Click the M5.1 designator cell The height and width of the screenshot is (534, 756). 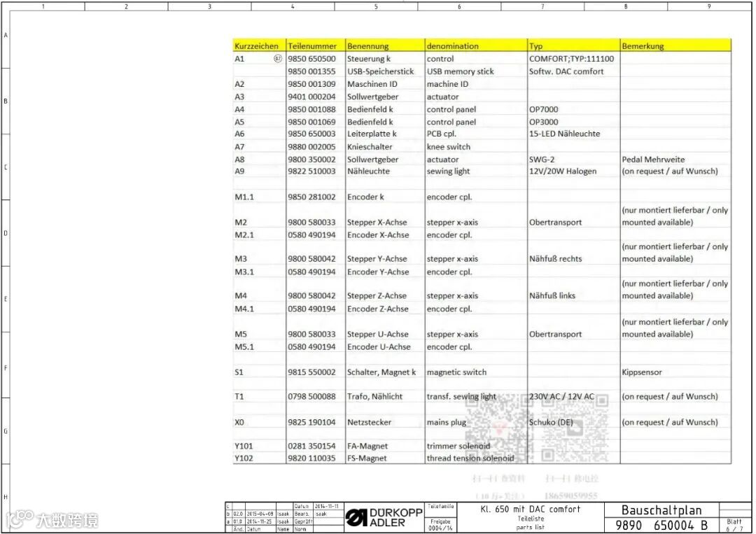pos(244,346)
